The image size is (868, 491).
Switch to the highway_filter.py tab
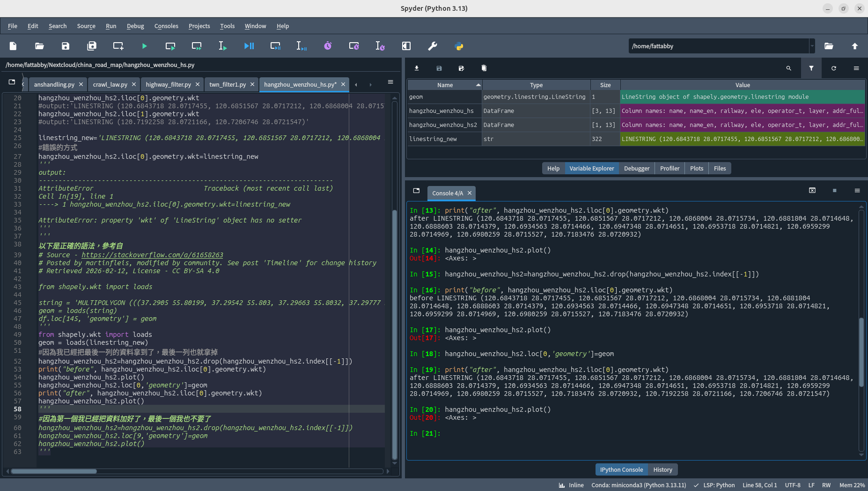coord(168,84)
